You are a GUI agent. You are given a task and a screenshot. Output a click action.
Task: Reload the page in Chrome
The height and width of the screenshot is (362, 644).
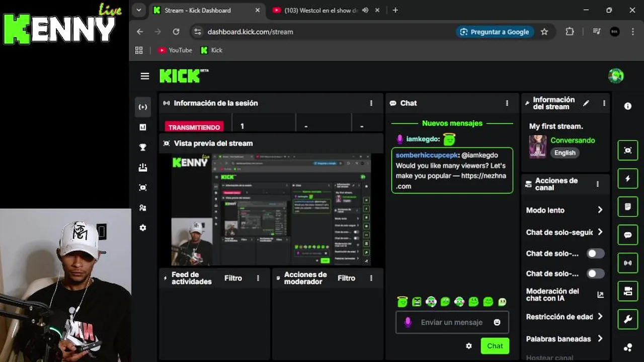(x=176, y=32)
